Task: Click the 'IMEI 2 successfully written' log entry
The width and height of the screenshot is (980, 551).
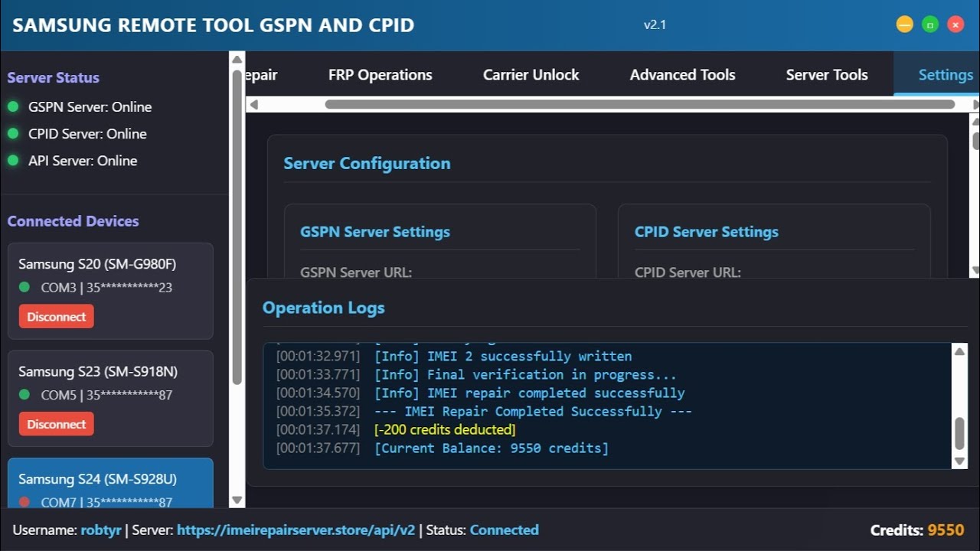Action: [503, 356]
